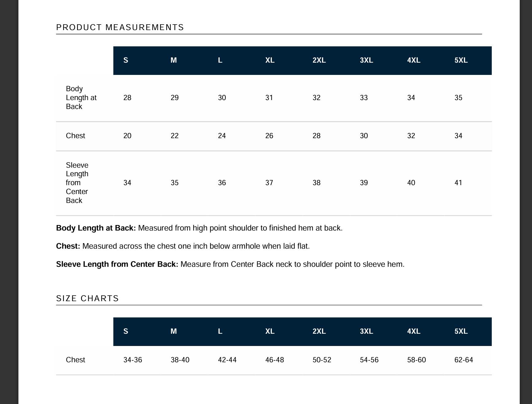The image size is (532, 404).
Task: Select XL header in Size Charts table
Action: [x=270, y=332]
